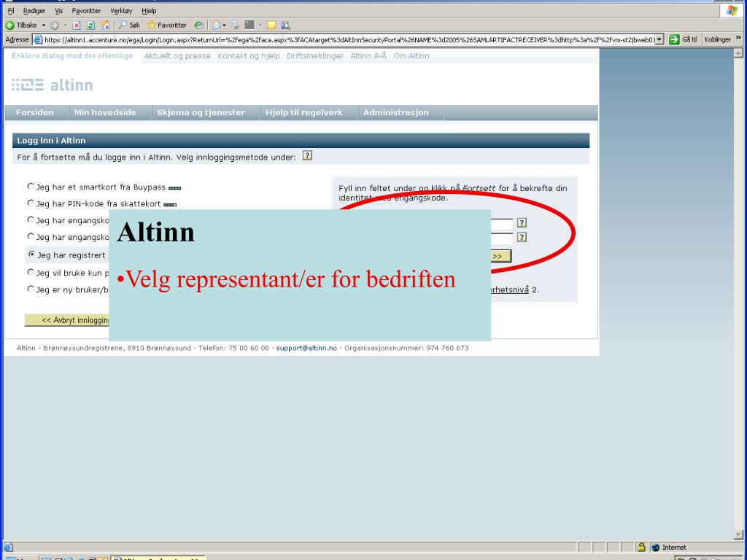This screenshot has width=747, height=560.
Task: Open the Om Altinn link
Action: pos(411,55)
